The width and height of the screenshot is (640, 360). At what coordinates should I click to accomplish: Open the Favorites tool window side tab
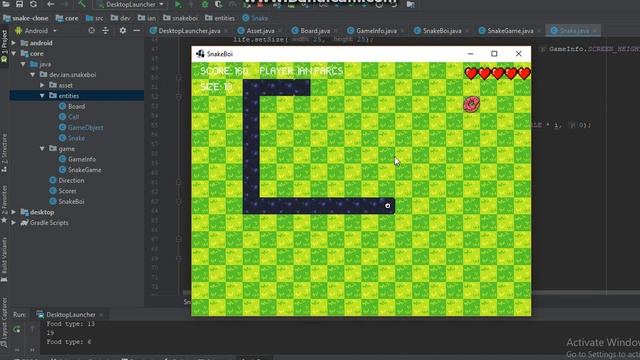[x=4, y=204]
